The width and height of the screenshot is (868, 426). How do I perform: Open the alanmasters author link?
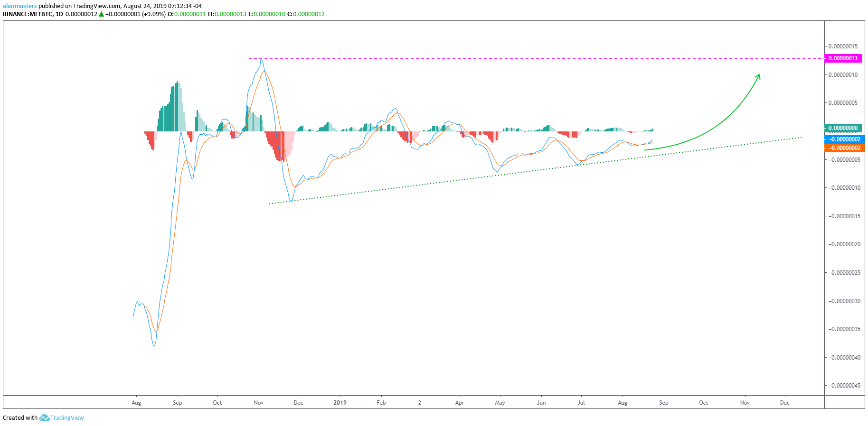pos(20,6)
